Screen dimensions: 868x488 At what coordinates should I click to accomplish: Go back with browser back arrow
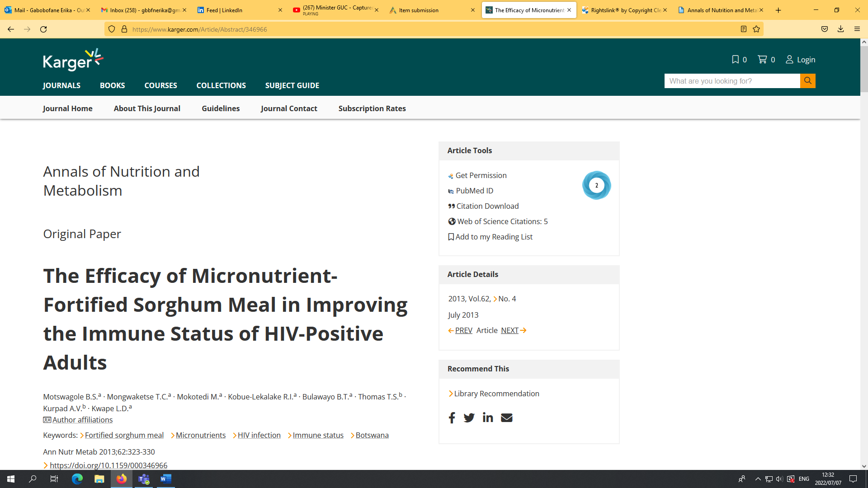point(11,29)
